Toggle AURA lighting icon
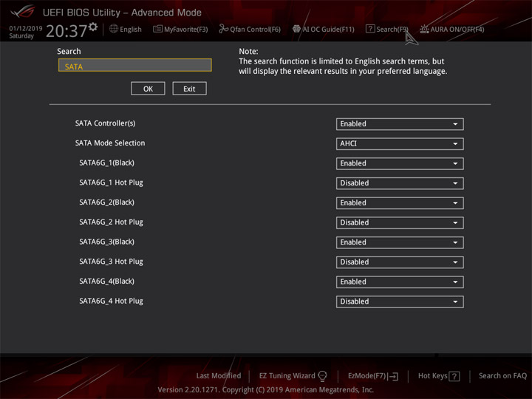Viewport: 532px width, 399px height. pyautogui.click(x=424, y=29)
